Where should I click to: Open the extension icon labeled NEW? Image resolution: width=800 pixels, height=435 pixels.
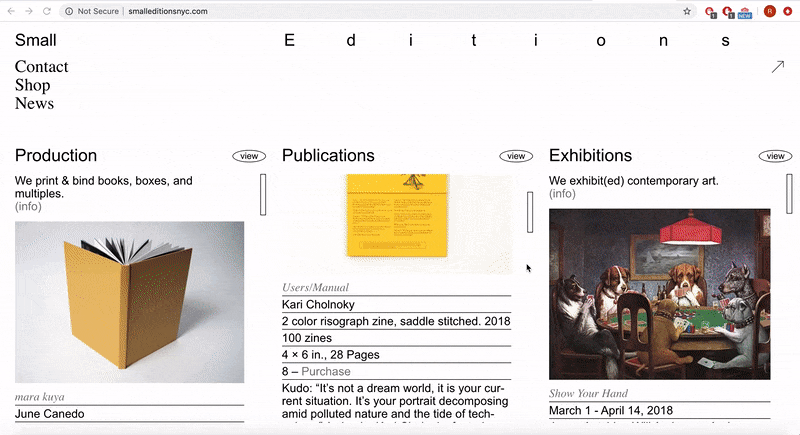pos(745,12)
